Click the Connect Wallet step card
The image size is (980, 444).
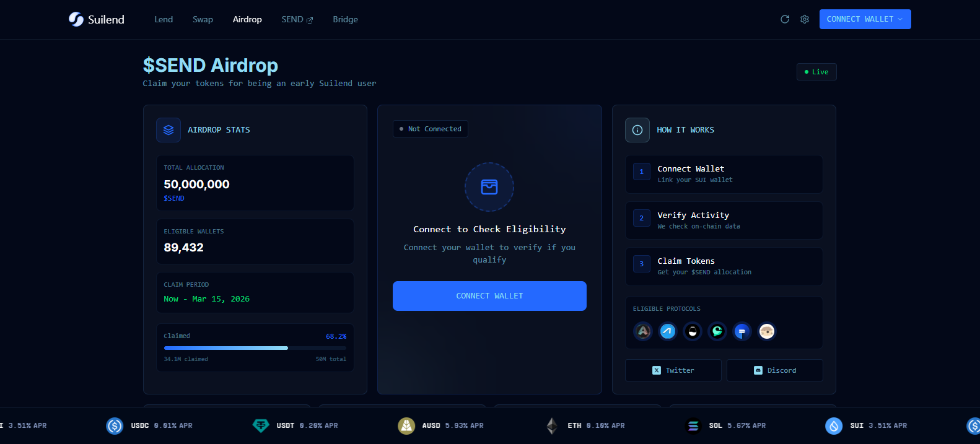724,174
